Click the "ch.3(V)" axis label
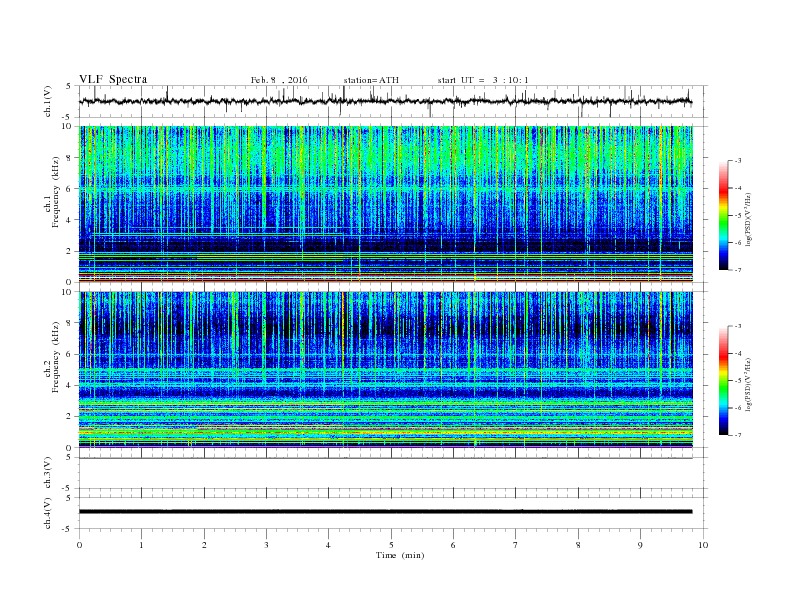 (x=48, y=473)
